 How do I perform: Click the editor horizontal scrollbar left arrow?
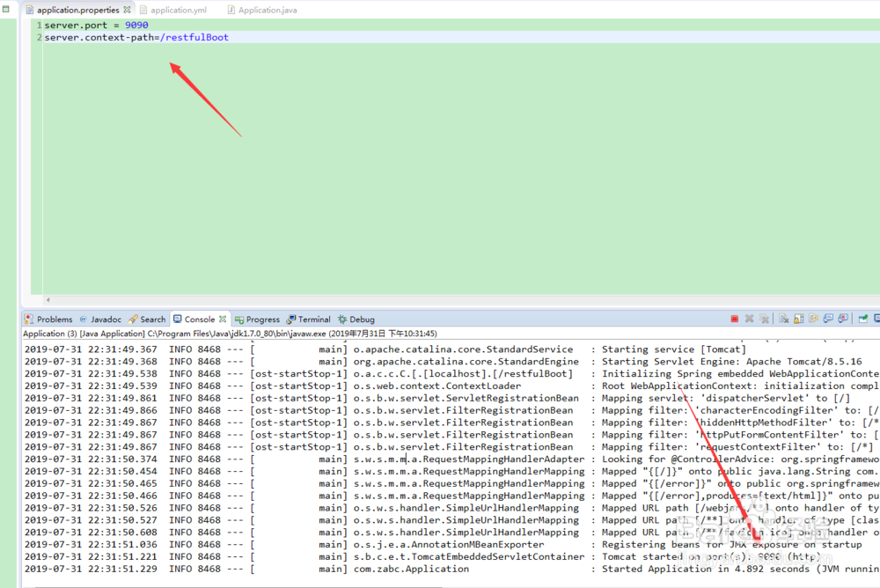pos(48,300)
